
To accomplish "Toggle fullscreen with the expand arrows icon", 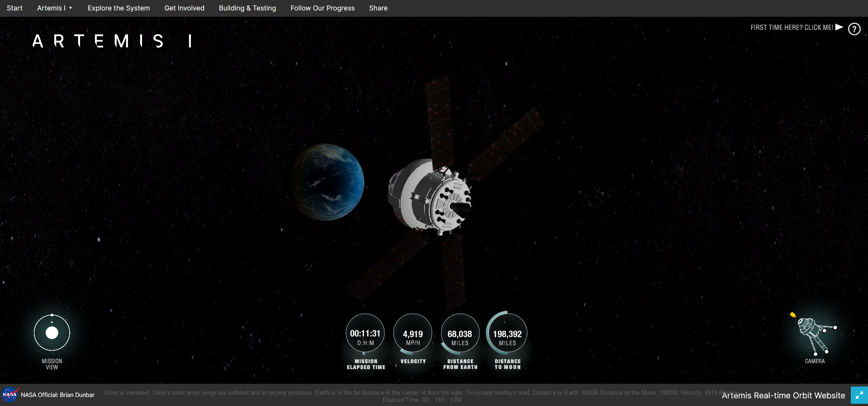I will point(859,395).
